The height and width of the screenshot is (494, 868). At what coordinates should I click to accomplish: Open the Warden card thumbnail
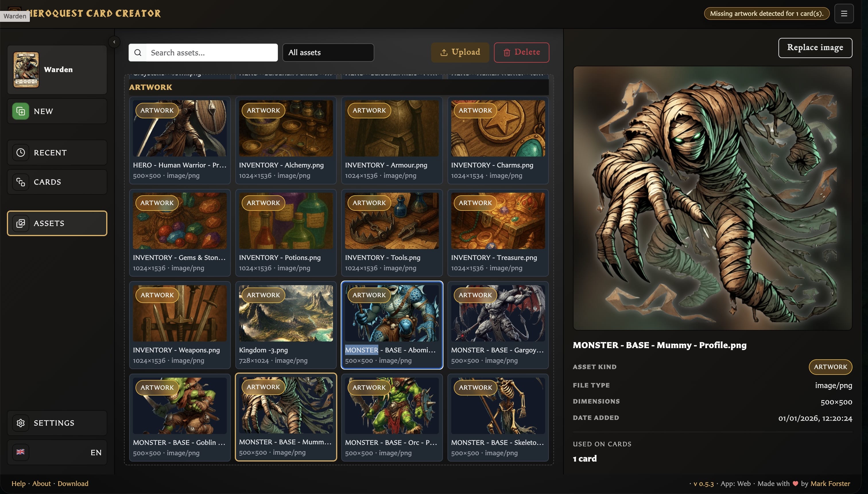pyautogui.click(x=26, y=70)
